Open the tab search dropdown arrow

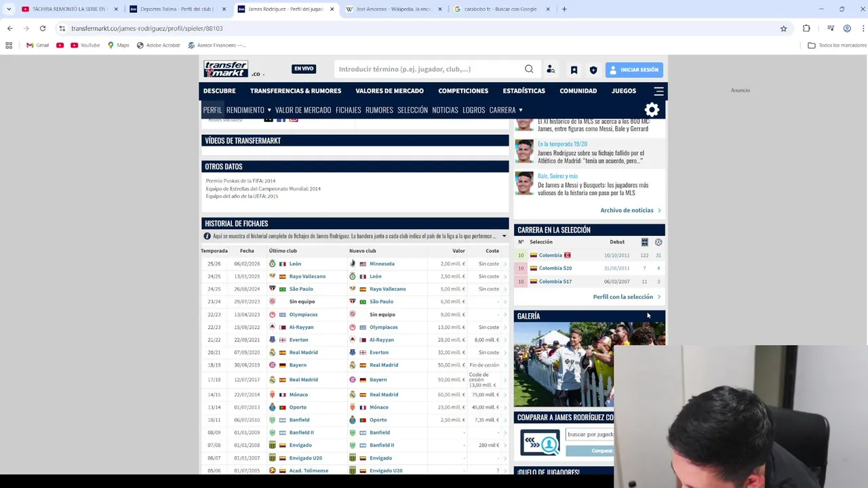pyautogui.click(x=9, y=9)
